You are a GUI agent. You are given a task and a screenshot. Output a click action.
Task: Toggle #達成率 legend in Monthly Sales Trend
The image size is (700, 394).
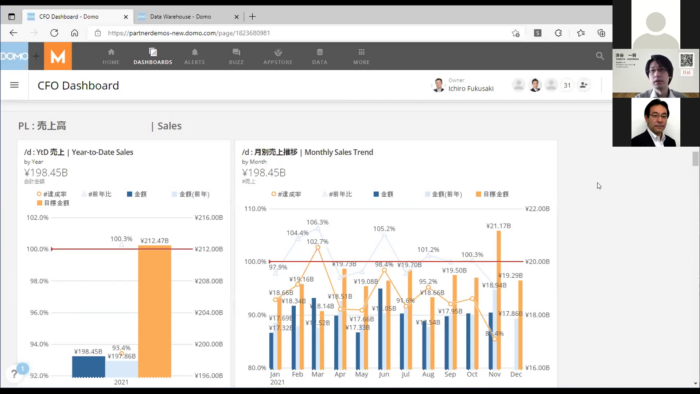tap(286, 194)
